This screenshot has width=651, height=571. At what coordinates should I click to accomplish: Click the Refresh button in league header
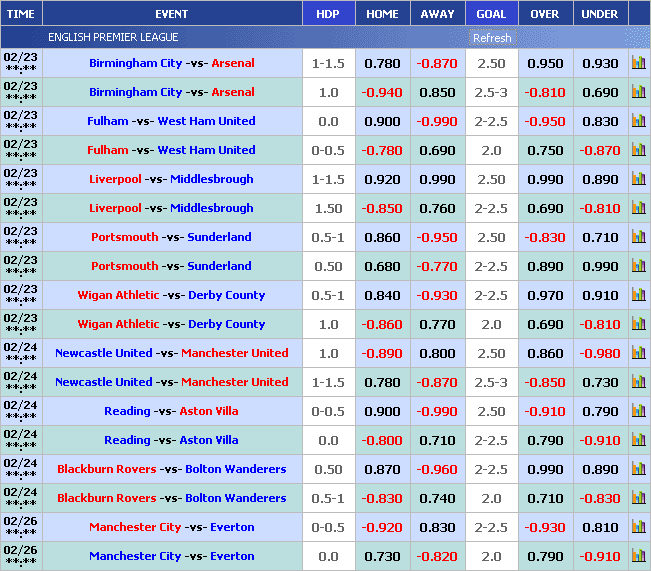coord(491,38)
